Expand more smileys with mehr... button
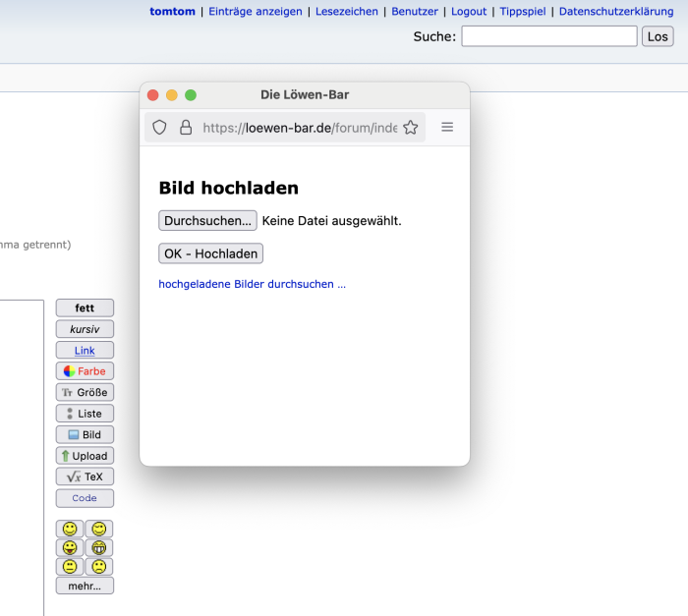 [85, 586]
